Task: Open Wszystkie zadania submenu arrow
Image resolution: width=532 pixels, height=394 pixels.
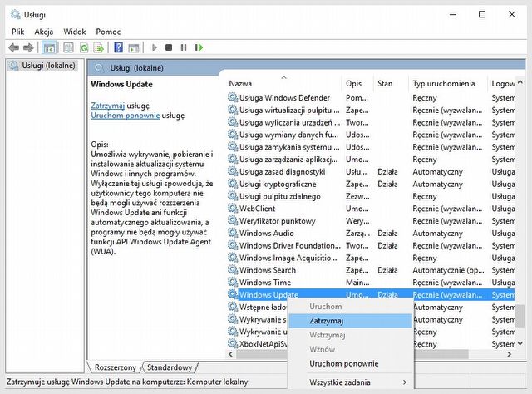Action: point(405,382)
